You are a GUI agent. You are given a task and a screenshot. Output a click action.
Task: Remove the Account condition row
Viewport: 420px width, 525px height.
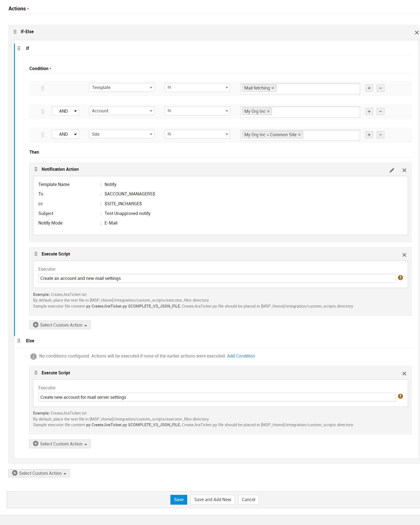(380, 111)
